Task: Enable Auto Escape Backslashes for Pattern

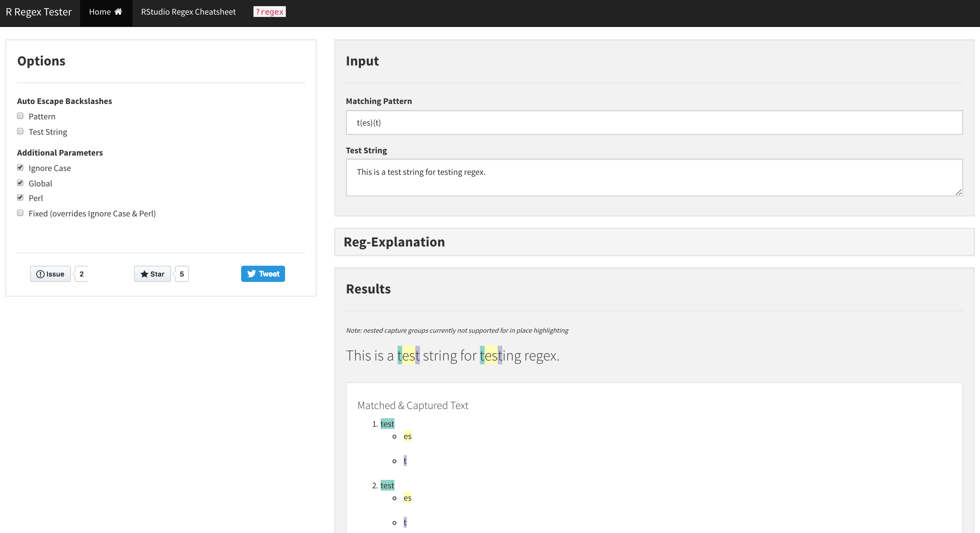Action: coord(20,116)
